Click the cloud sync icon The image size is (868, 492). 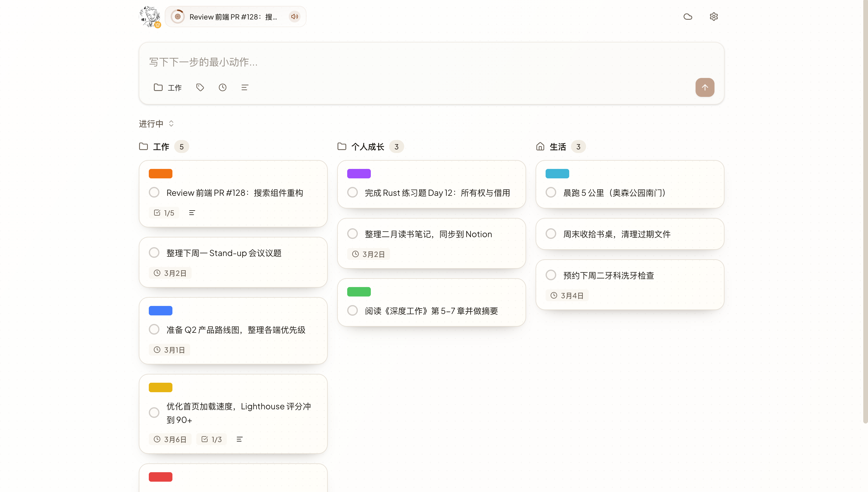[688, 16]
